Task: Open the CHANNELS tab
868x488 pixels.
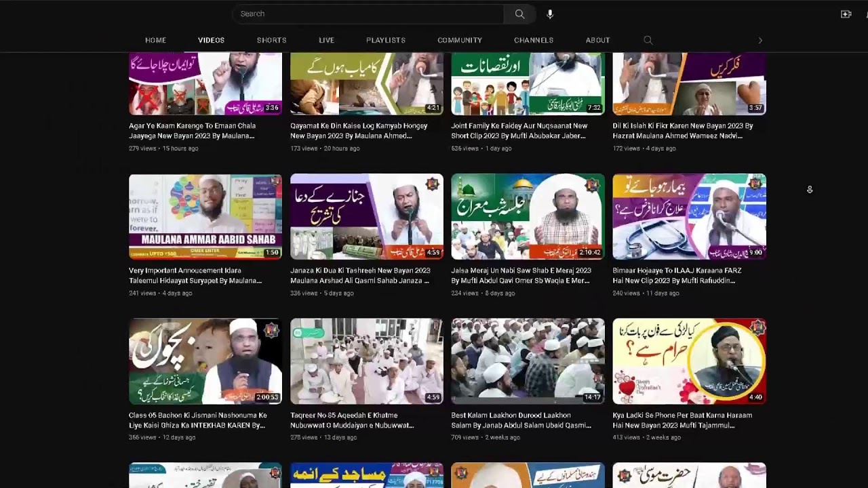Action: point(534,40)
